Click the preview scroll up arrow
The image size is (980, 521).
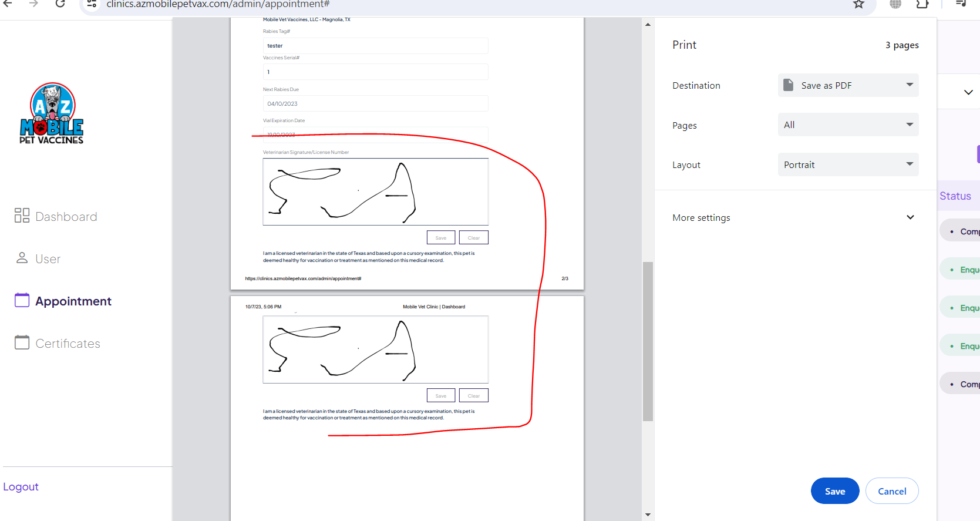click(648, 25)
